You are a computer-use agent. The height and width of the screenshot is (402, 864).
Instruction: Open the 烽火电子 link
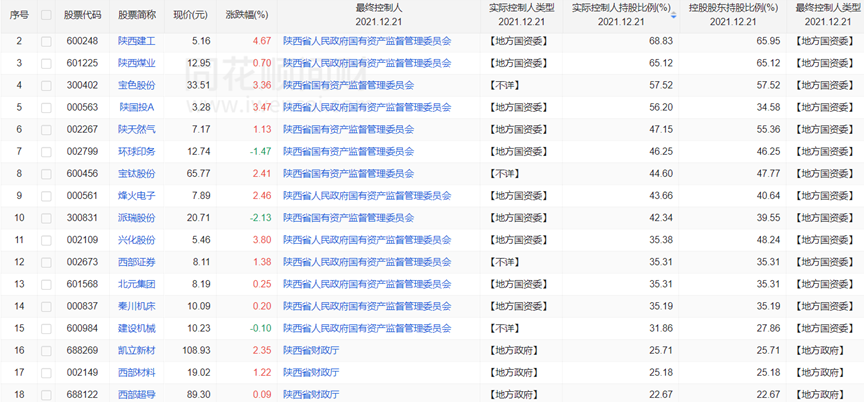(137, 196)
